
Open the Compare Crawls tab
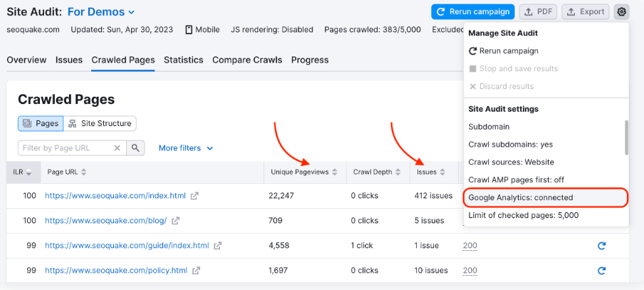pos(247,60)
